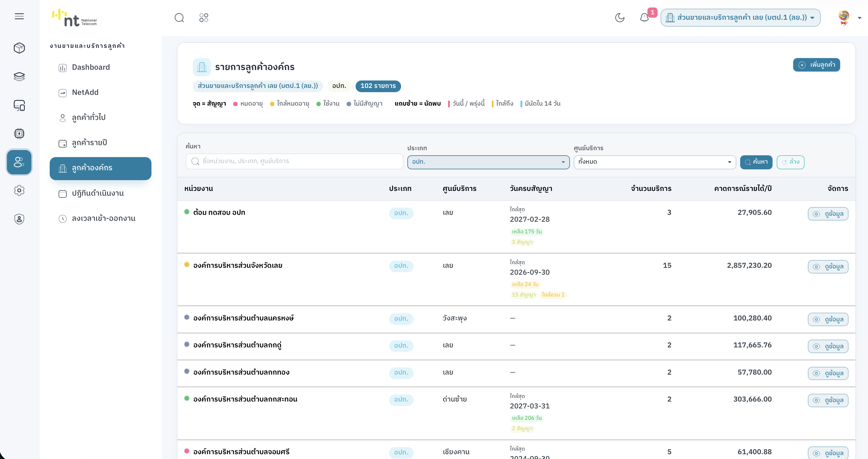Image resolution: width=868 pixels, height=459 pixels.
Task: Click the cube icon in left rail
Action: (19, 48)
